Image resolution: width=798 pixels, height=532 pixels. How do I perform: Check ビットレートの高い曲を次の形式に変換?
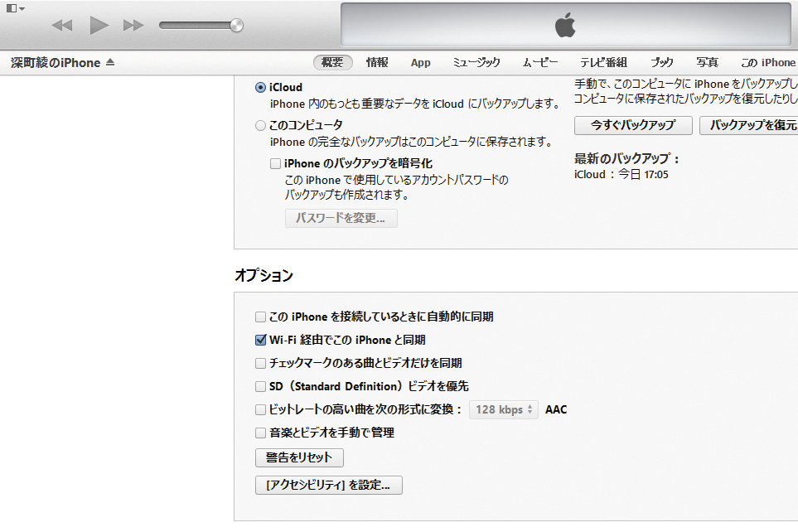pos(260,409)
